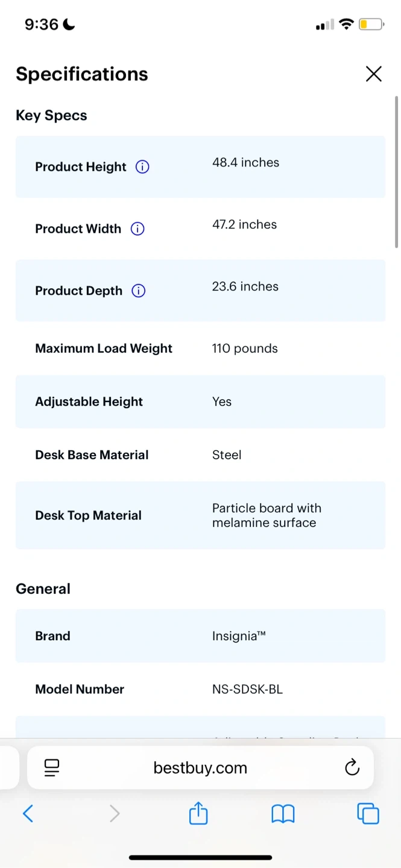Select the Desk Base Material row
The height and width of the screenshot is (868, 401).
tap(200, 455)
